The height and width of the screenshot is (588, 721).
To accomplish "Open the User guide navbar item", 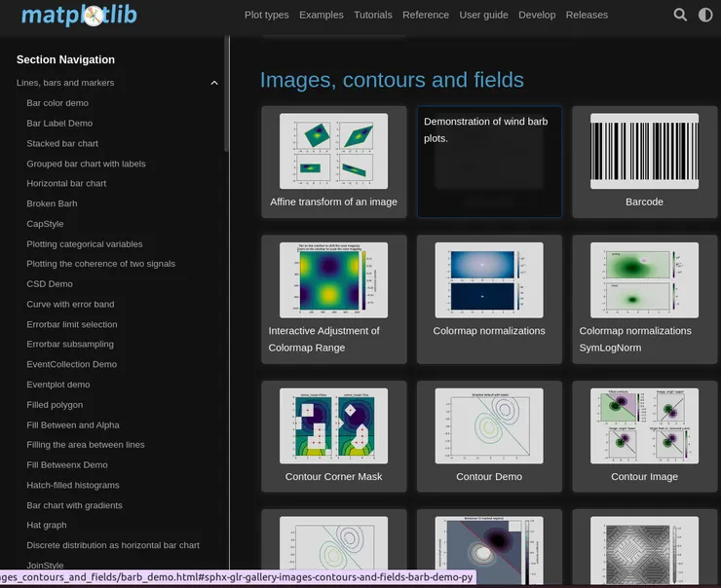I will pos(483,16).
